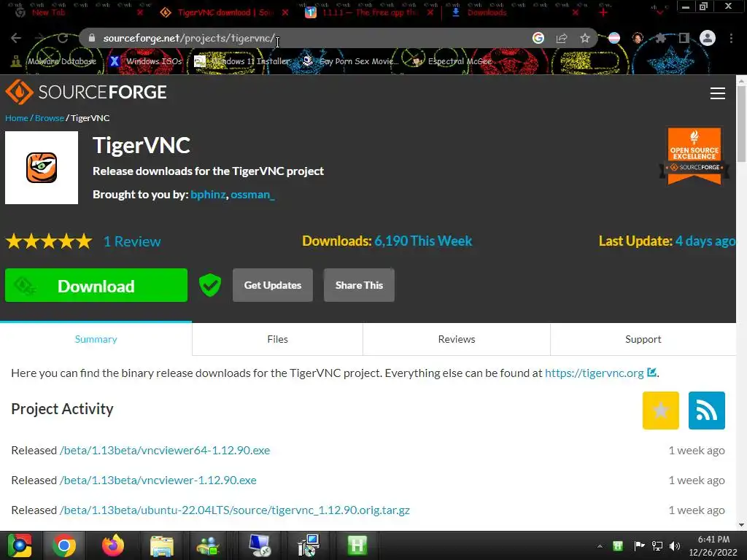Open Chrome three-dot menu
Viewport: 747px width, 560px height.
click(731, 38)
